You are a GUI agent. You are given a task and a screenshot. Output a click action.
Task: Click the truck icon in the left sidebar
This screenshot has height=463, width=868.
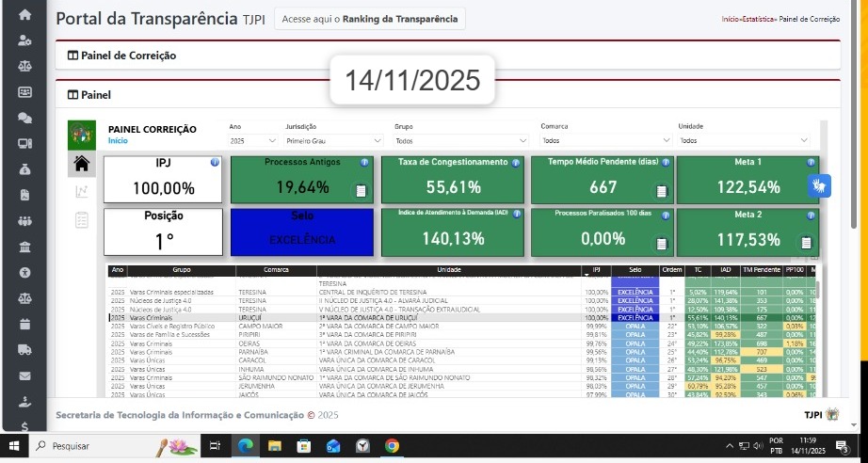click(24, 350)
